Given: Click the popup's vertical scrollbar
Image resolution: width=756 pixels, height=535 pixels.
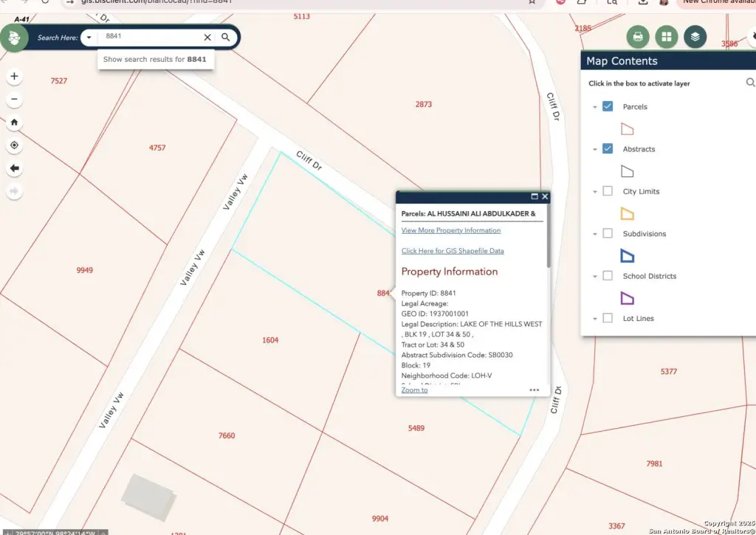Looking at the screenshot, I should pyautogui.click(x=548, y=244).
